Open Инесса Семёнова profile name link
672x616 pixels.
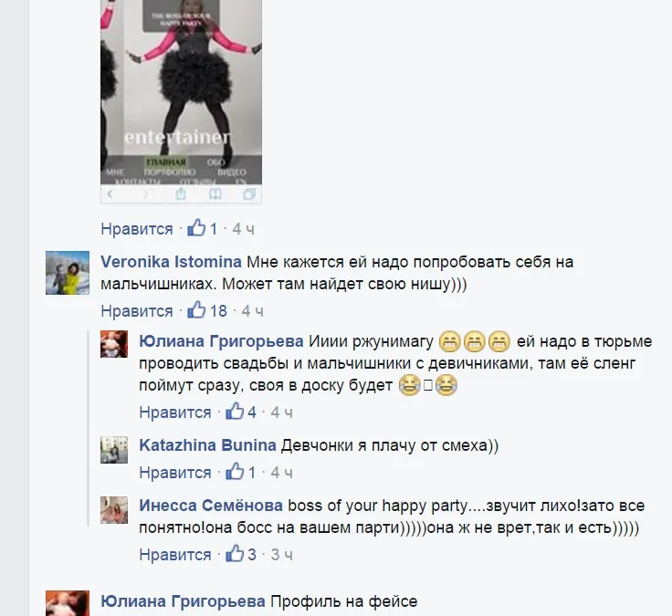211,506
